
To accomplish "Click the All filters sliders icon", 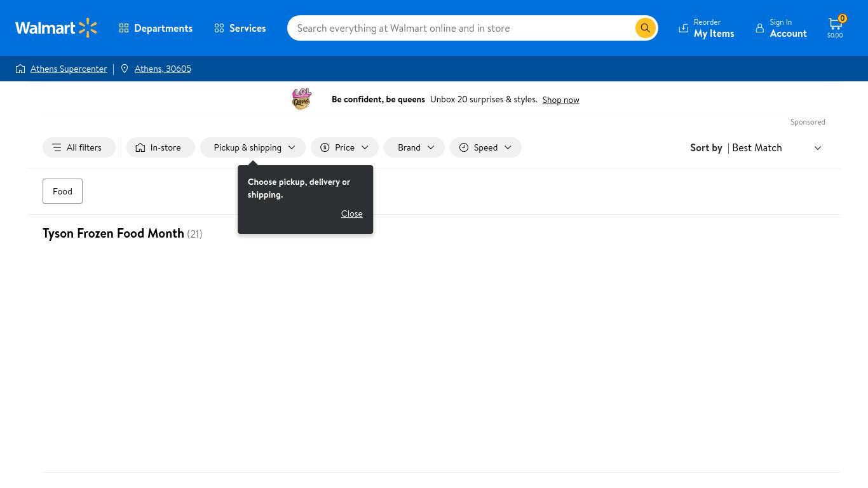I will 57,147.
